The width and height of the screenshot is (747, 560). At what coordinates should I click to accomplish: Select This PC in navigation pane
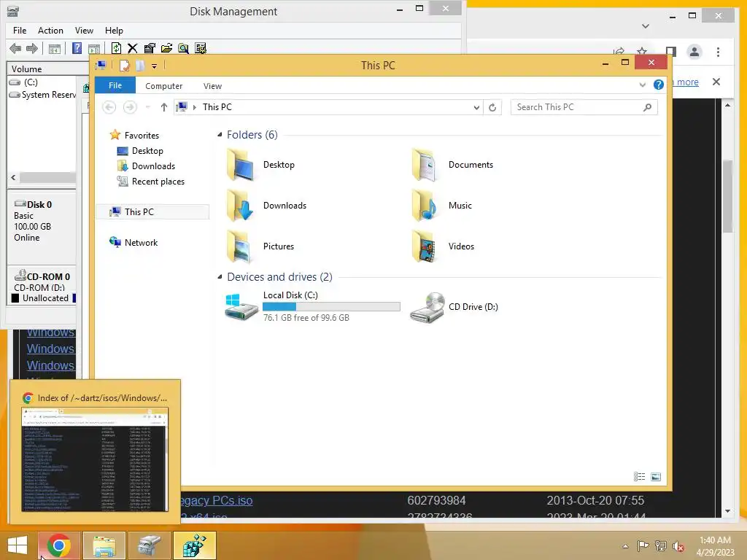152,212
